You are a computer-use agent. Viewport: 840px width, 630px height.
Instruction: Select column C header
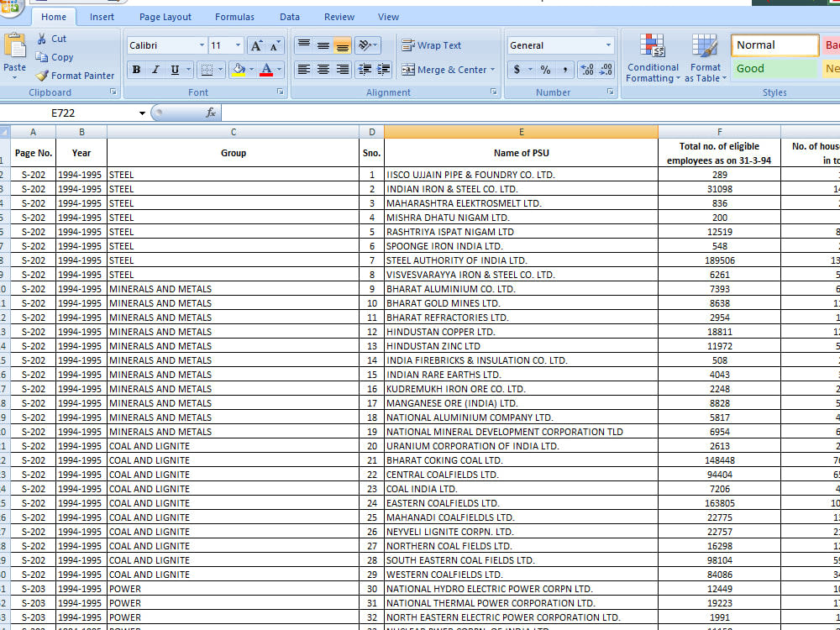click(x=233, y=132)
